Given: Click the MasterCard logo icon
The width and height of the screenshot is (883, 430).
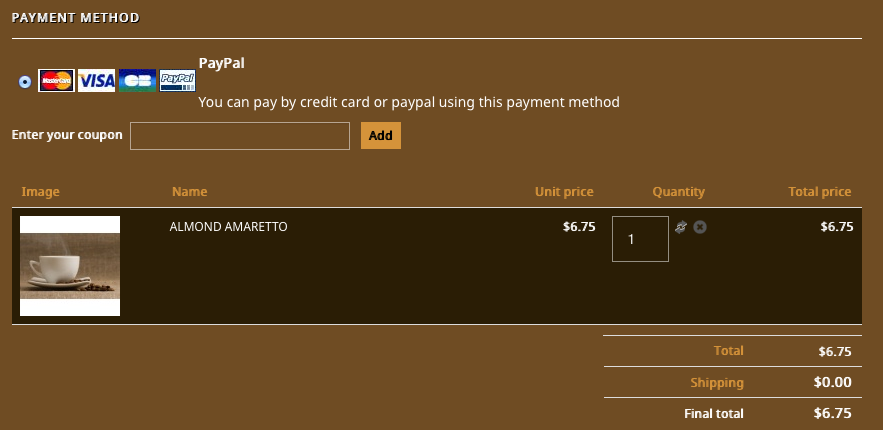Looking at the screenshot, I should coord(56,81).
